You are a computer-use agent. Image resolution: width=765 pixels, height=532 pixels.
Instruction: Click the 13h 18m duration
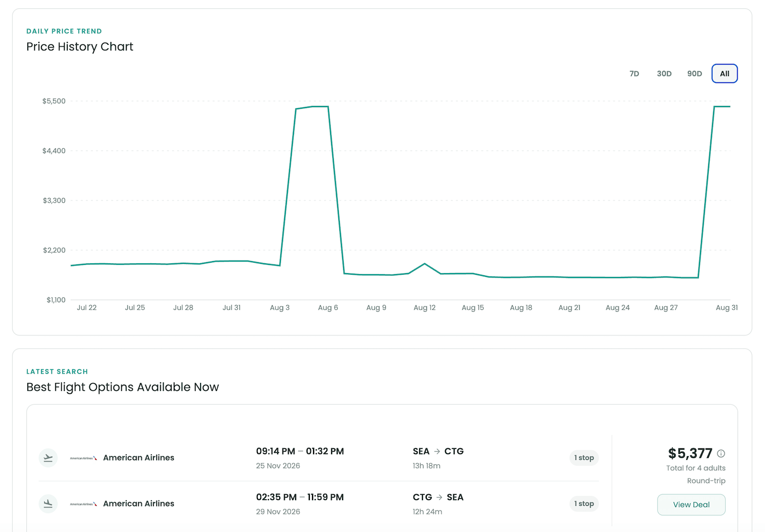(x=426, y=466)
